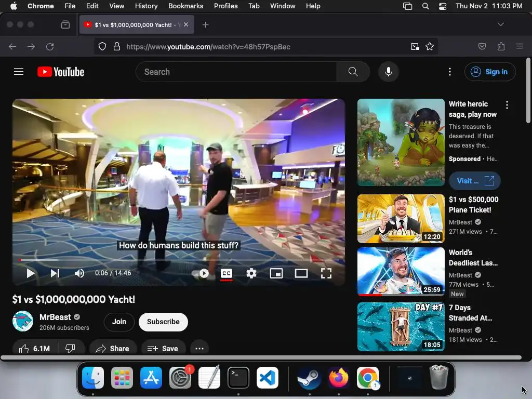Viewport: 532px width, 399px height.
Task: Skip to next video
Action: (55, 273)
